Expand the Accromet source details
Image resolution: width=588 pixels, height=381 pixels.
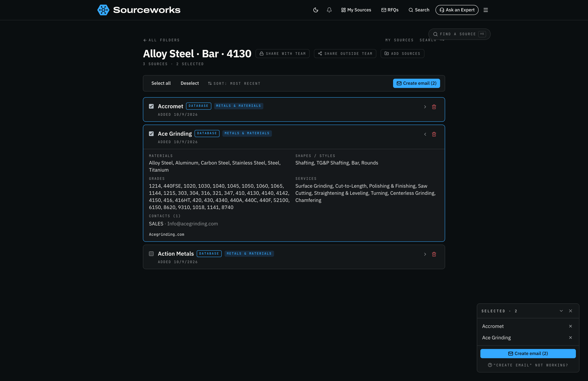[x=425, y=107]
